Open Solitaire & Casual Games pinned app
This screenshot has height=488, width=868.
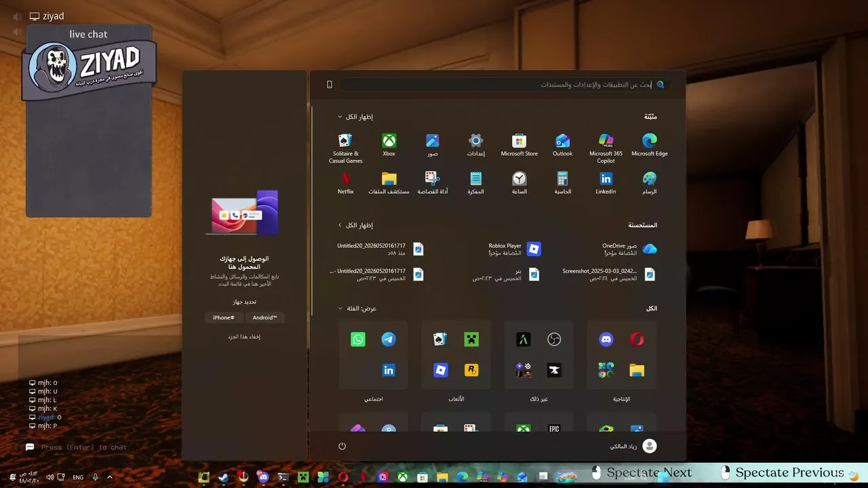click(x=345, y=148)
